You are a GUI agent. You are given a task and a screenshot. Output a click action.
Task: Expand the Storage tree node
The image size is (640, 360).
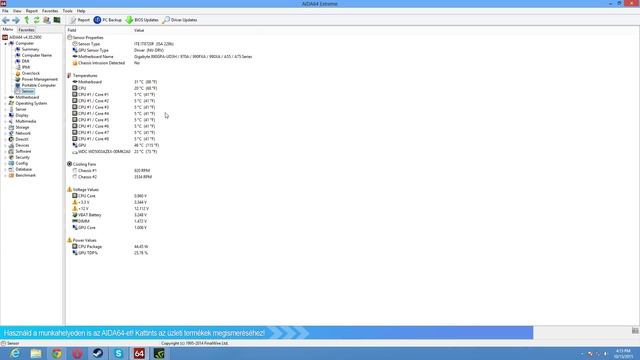pos(5,127)
